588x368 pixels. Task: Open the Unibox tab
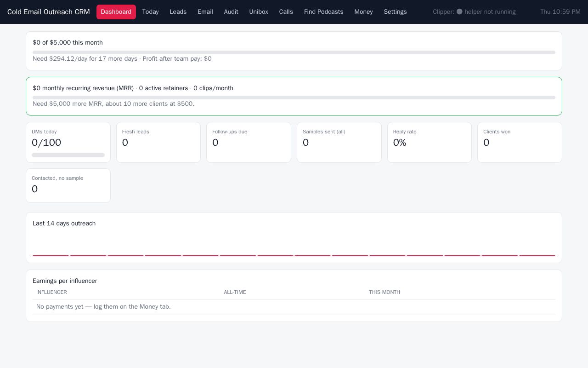259,12
